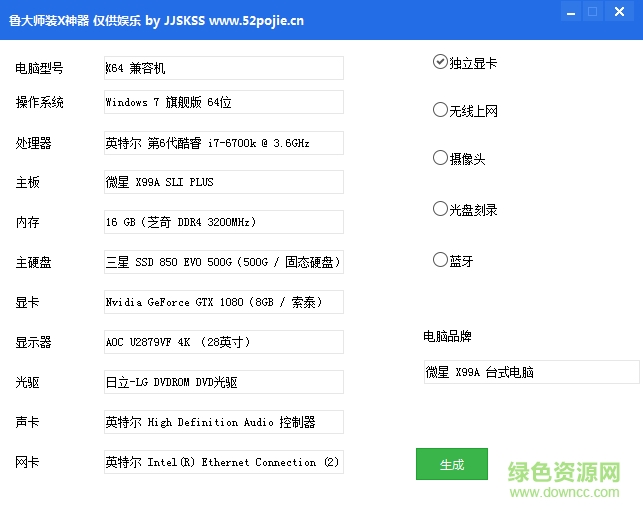Click the 处理器 label
This screenshot has width=643, height=511.
point(34,143)
